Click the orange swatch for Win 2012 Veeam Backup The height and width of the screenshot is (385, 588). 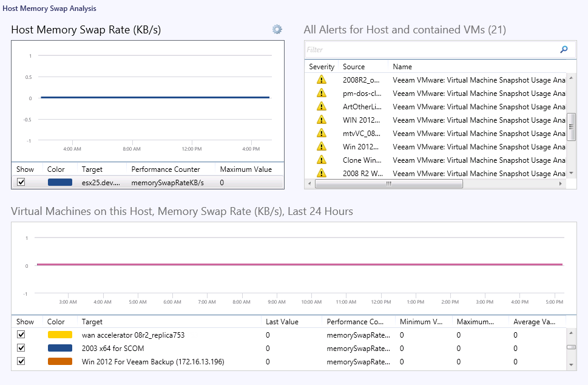click(x=59, y=361)
